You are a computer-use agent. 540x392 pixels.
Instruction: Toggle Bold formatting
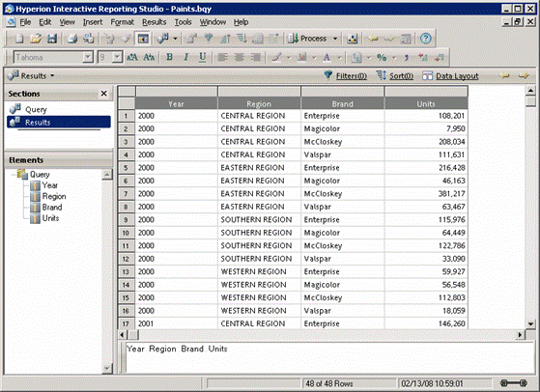(169, 57)
